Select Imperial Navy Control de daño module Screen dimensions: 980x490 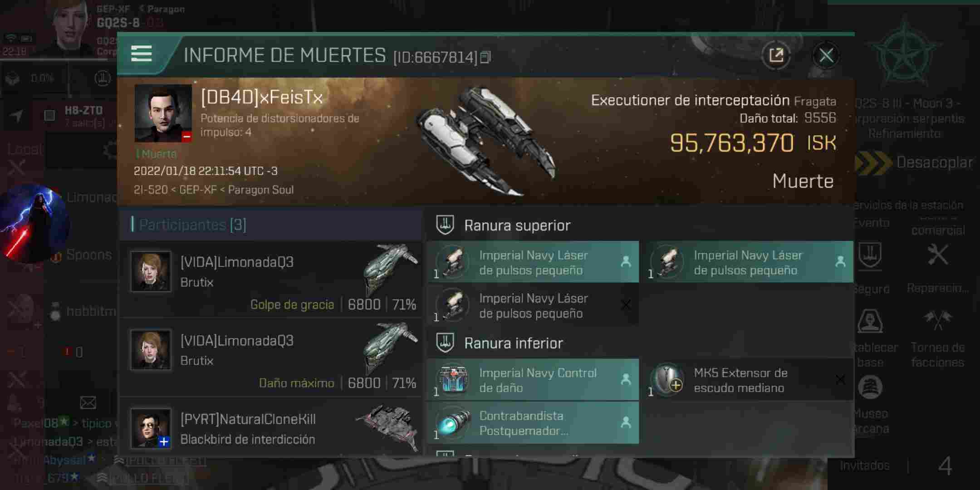533,380
